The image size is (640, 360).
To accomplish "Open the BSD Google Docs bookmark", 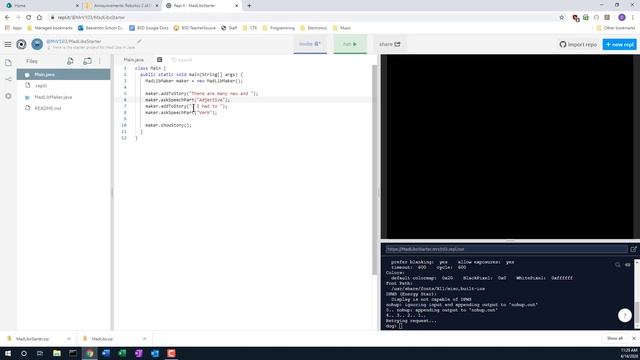I will coord(149,28).
